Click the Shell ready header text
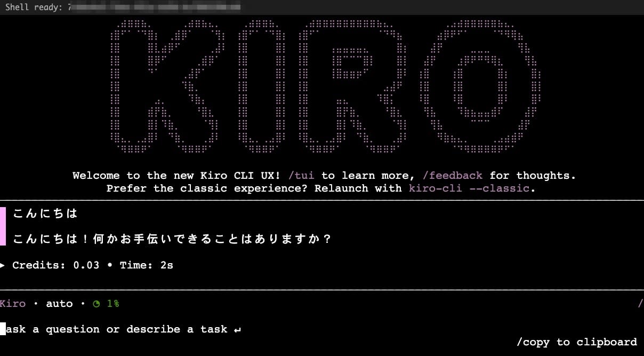The width and height of the screenshot is (644, 356). pyautogui.click(x=34, y=7)
